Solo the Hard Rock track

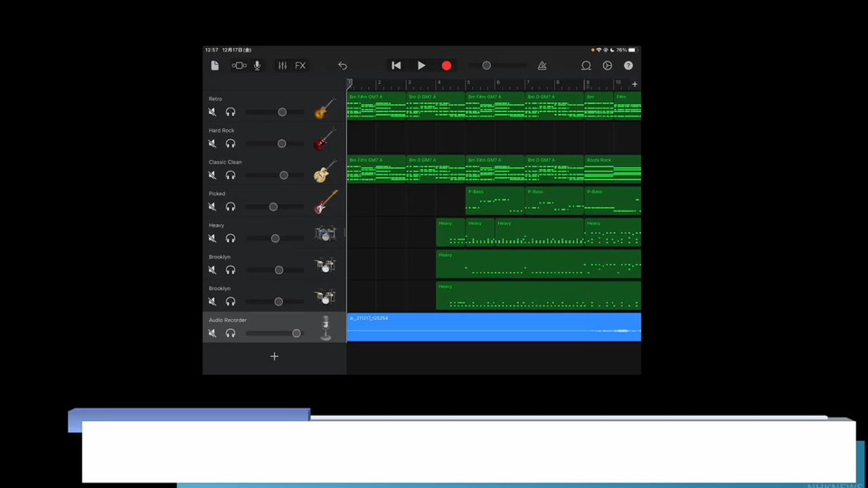(231, 144)
